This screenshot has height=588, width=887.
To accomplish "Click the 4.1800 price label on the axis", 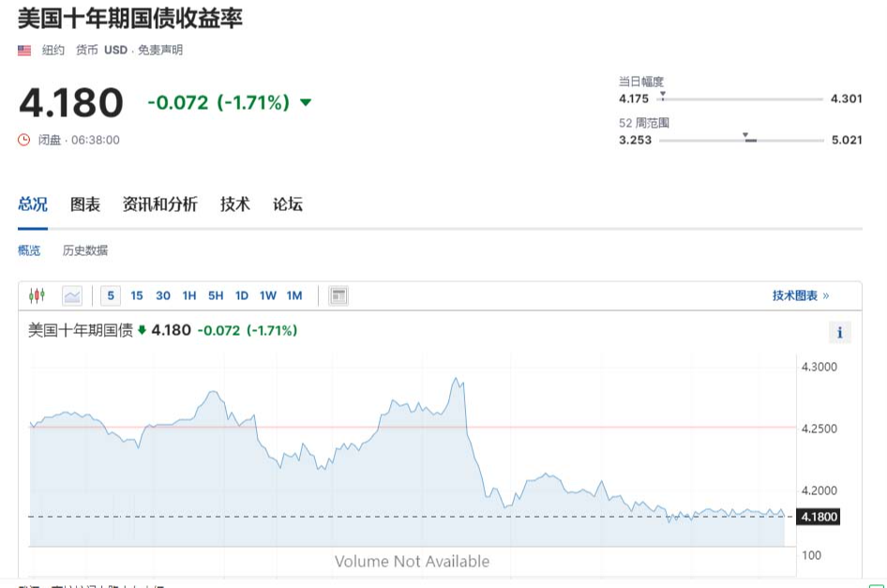I will coord(817,517).
